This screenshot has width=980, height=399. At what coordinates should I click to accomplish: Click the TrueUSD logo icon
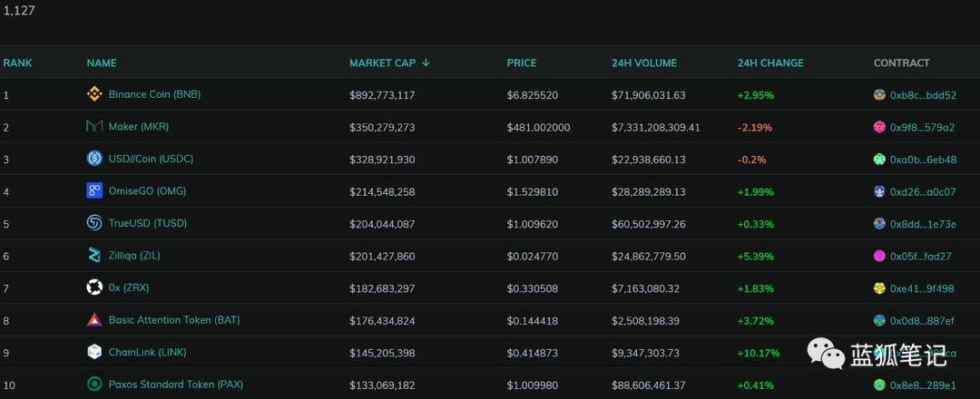click(x=94, y=223)
